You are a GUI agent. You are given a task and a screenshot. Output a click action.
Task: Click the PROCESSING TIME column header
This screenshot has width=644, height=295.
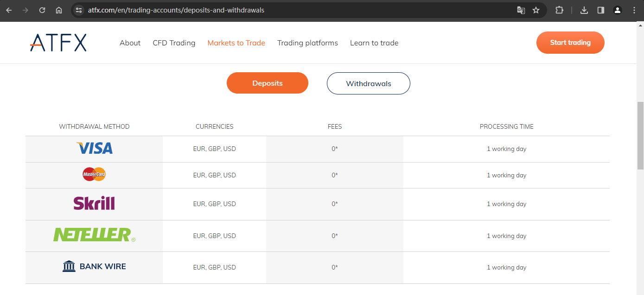coord(507,126)
